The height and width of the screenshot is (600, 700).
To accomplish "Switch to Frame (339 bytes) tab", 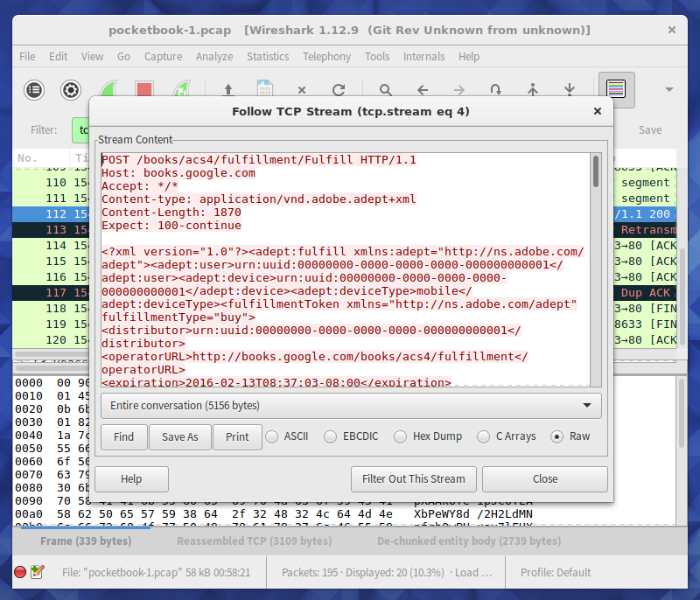I will click(x=86, y=541).
